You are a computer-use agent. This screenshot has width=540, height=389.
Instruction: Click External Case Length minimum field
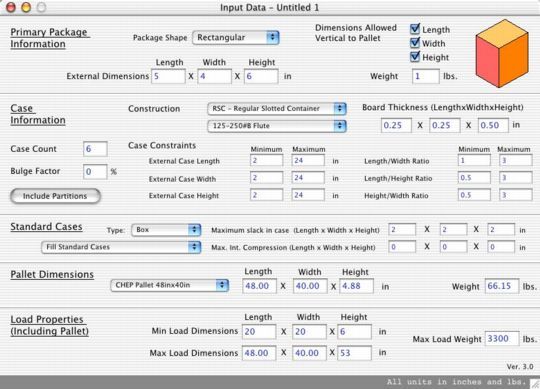coord(267,160)
